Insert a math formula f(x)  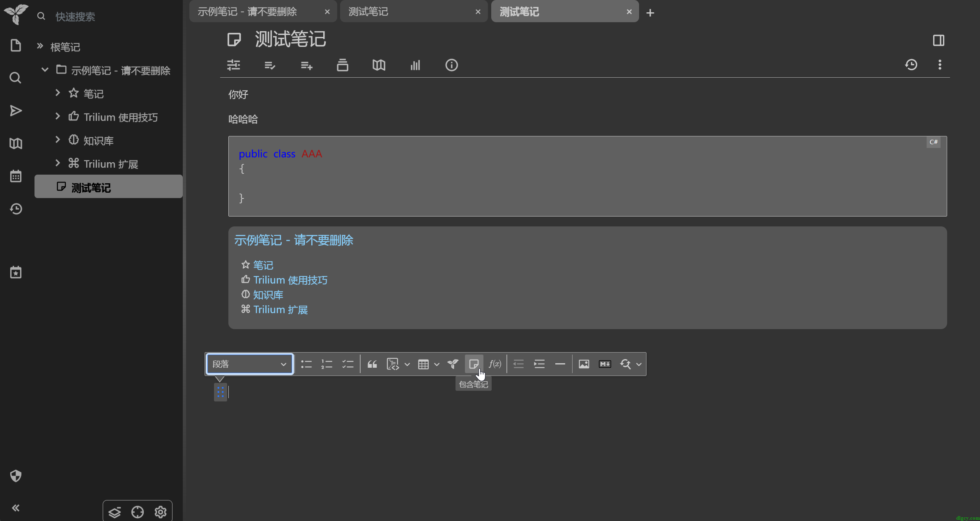pyautogui.click(x=495, y=364)
